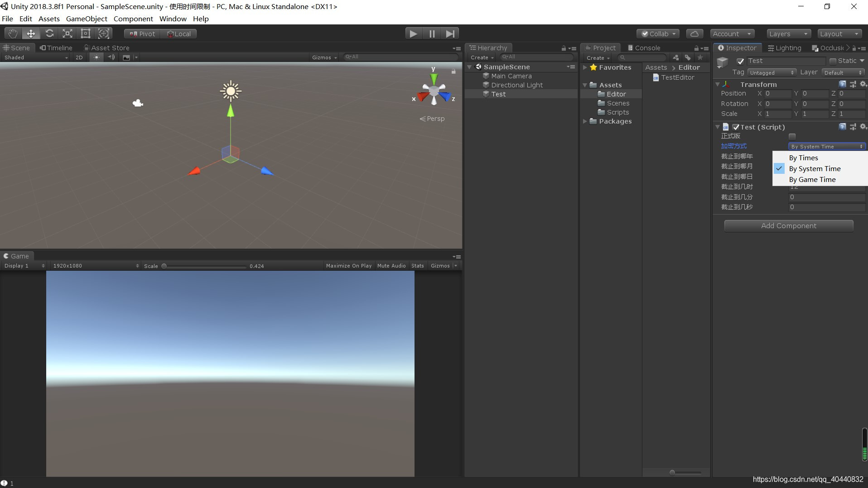Select the Scale tool
The width and height of the screenshot is (868, 488).
[x=68, y=33]
